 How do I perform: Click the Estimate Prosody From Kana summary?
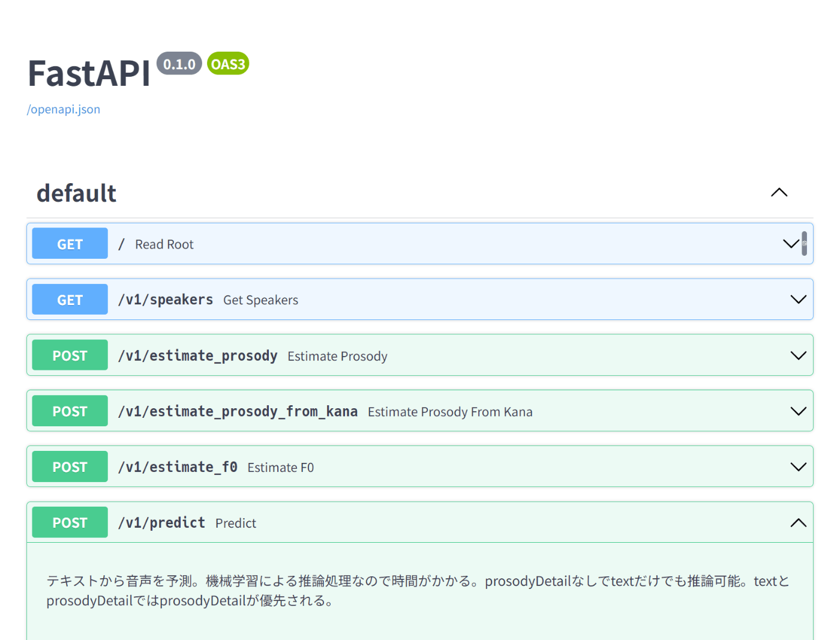(x=450, y=412)
